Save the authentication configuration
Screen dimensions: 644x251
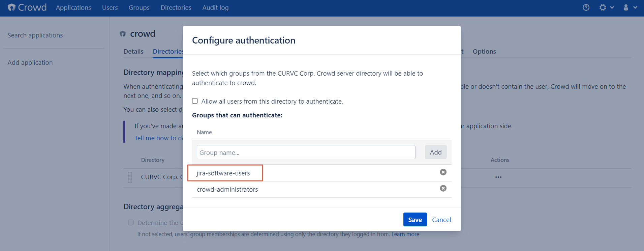coord(415,220)
